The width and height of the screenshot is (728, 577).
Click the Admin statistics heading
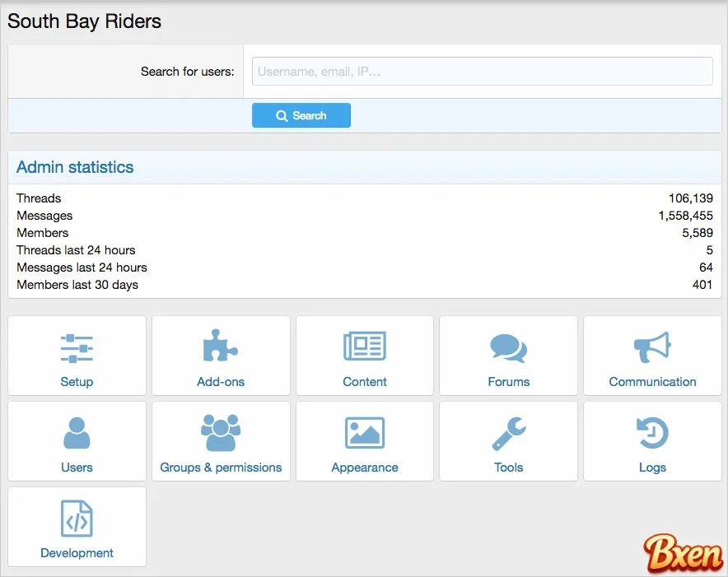[75, 167]
